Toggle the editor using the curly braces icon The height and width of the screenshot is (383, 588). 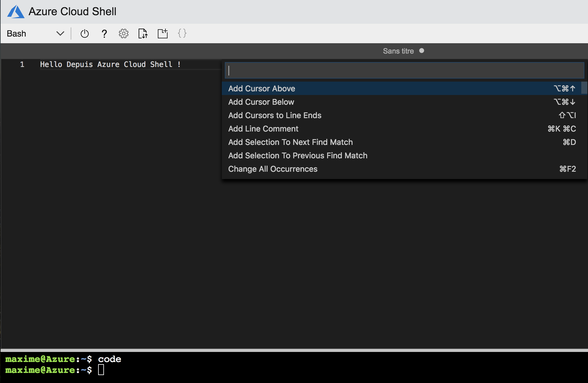(182, 33)
